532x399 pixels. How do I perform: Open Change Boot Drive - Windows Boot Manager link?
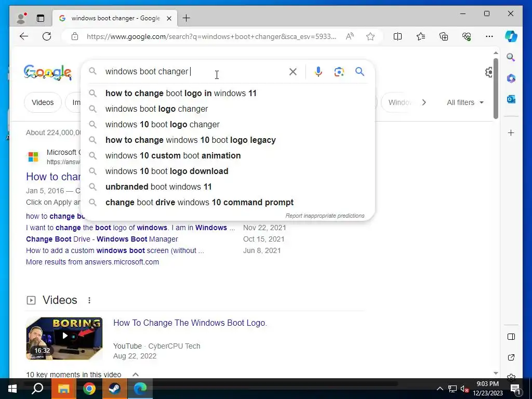point(102,239)
